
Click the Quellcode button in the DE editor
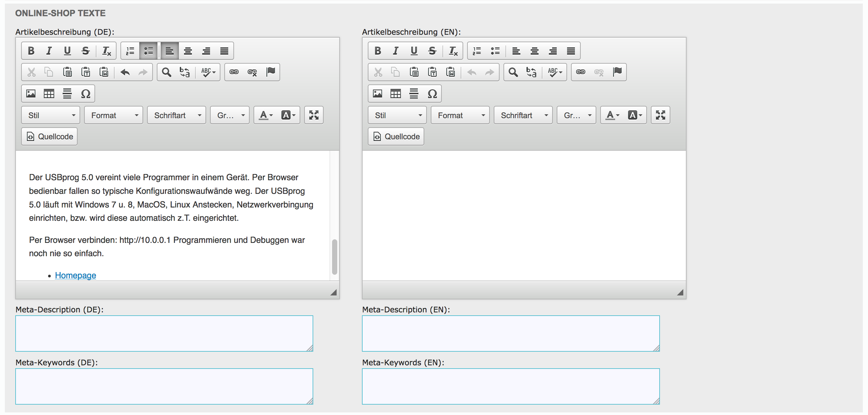pyautogui.click(x=50, y=136)
